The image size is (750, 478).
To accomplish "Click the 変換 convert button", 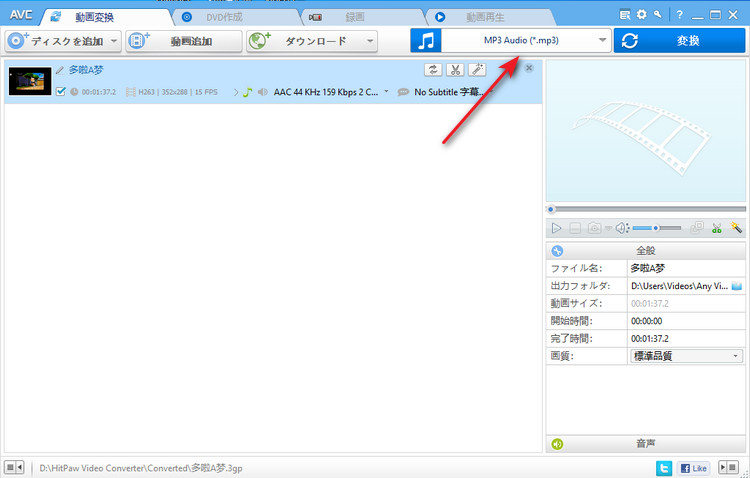I will [679, 40].
